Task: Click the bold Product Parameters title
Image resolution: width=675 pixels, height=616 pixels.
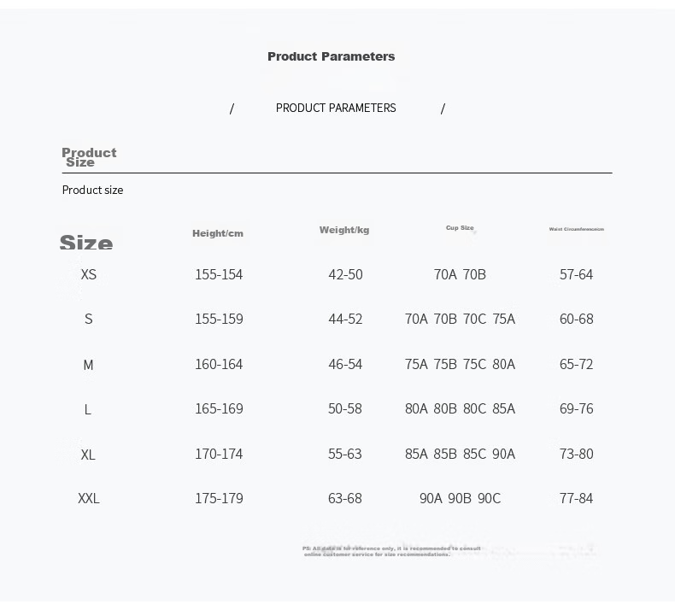Action: [331, 56]
